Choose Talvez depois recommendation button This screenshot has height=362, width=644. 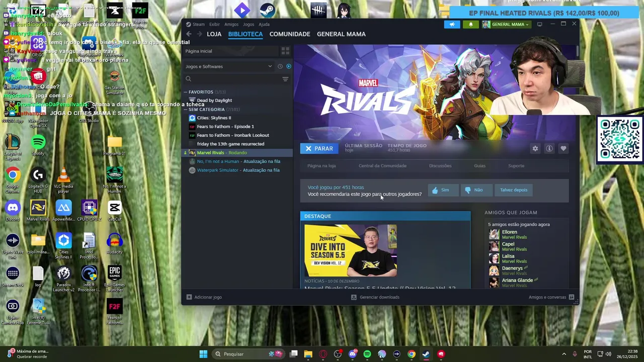click(514, 190)
